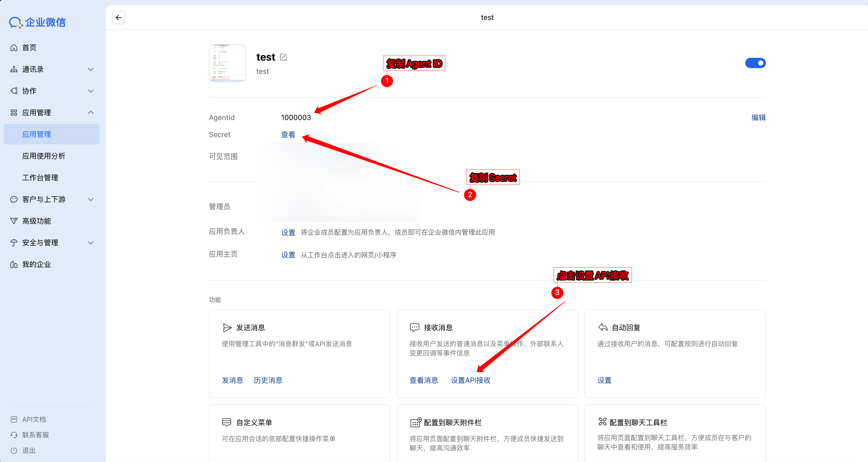Expand the 通讯录 sidebar section

[91, 69]
